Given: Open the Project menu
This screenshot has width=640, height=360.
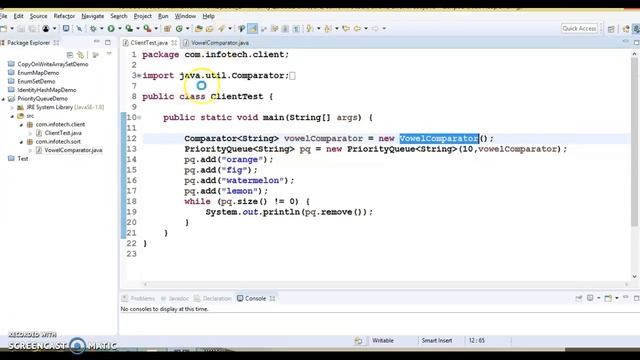Looking at the screenshot, I should [142, 16].
